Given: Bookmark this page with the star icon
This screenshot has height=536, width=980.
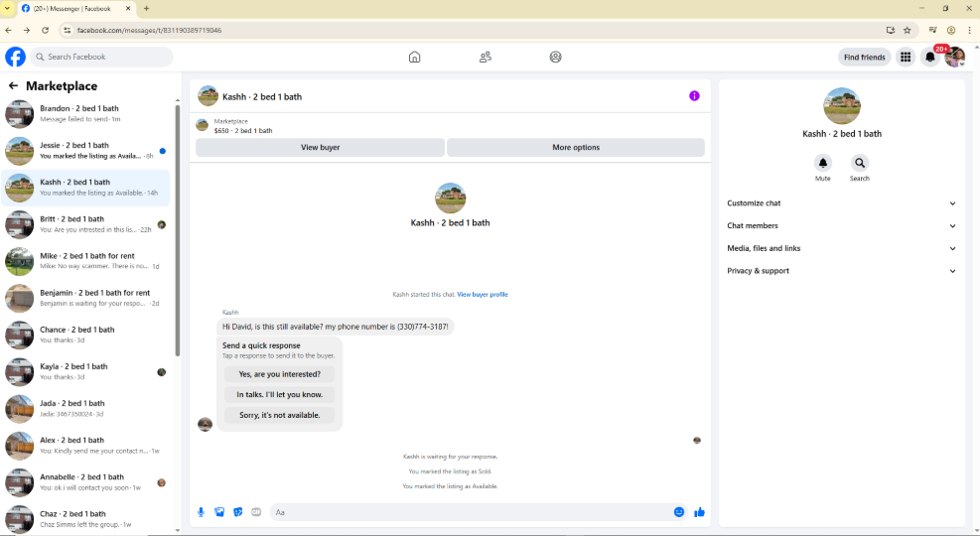Looking at the screenshot, I should tap(907, 30).
